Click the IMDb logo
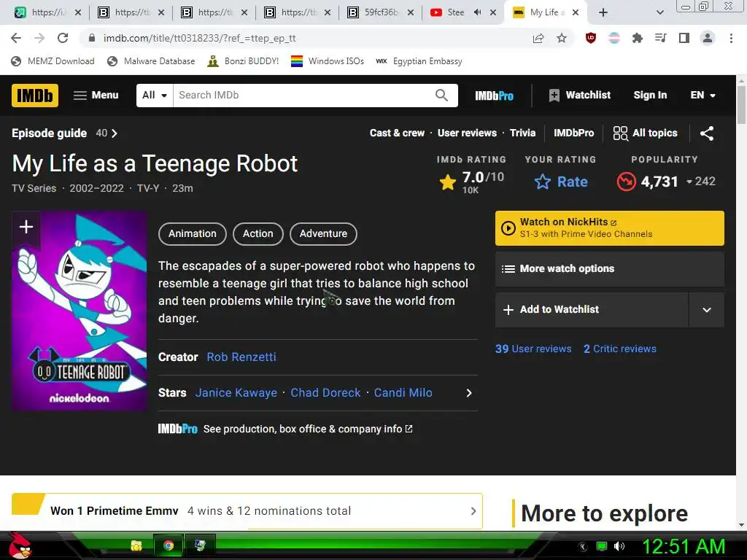The image size is (747, 560). (x=35, y=96)
